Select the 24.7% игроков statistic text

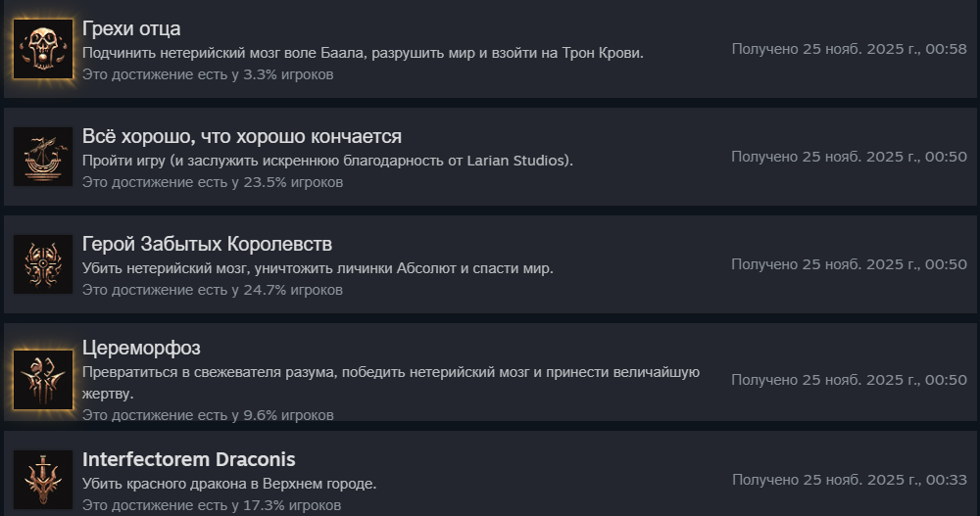click(212, 290)
